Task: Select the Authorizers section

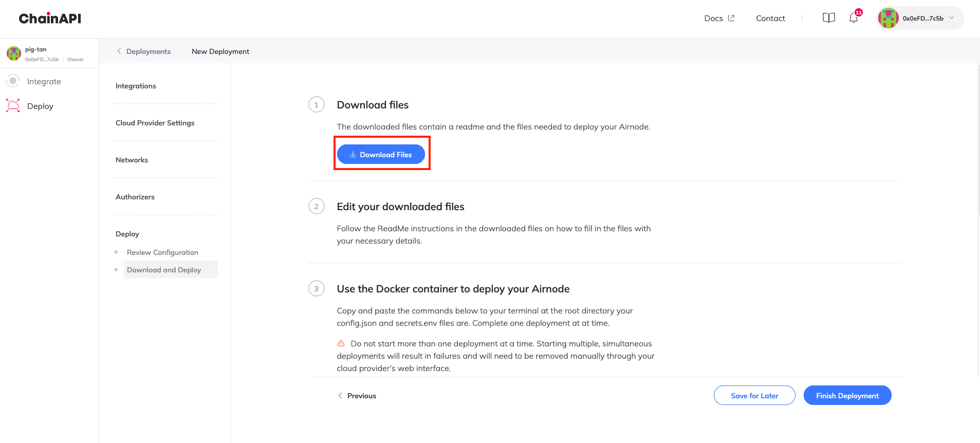Action: point(135,197)
